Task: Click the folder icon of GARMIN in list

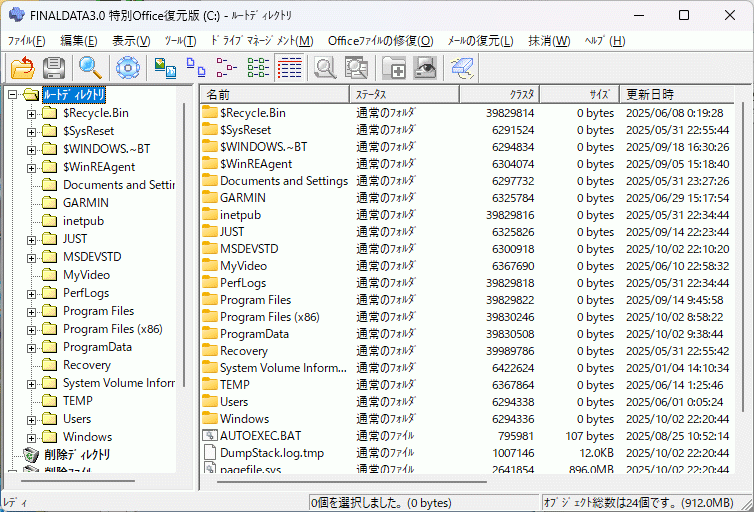Action: [210, 197]
